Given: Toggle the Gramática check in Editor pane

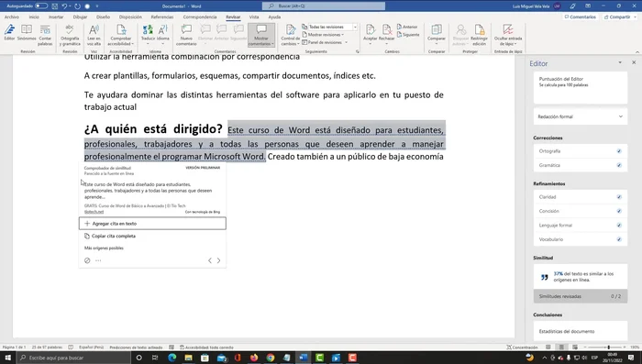Looking at the screenshot, I should (x=619, y=165).
